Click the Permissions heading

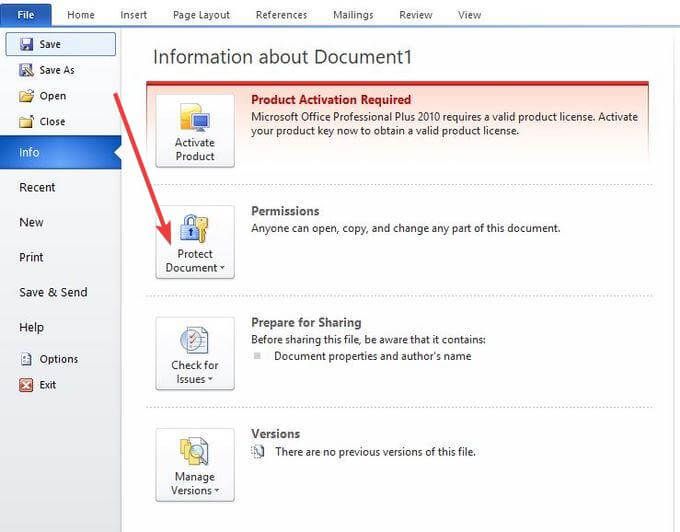click(285, 211)
